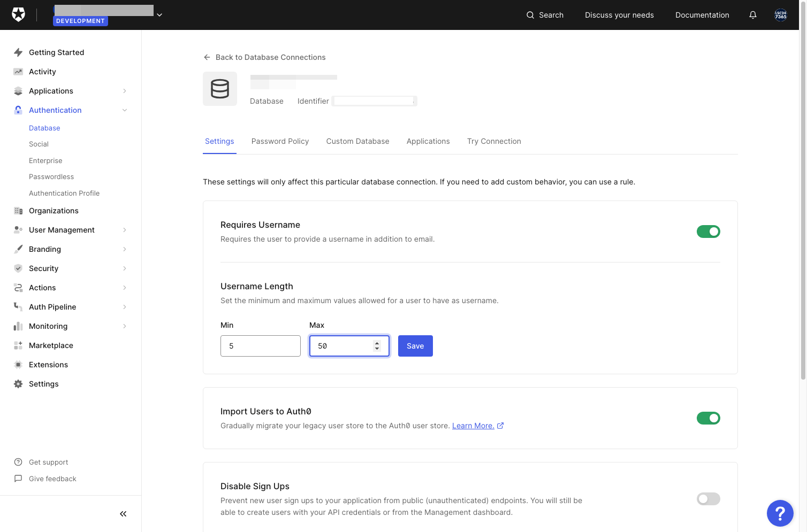Open the Documentation link in header
This screenshot has height=532, width=807.
coord(702,15)
